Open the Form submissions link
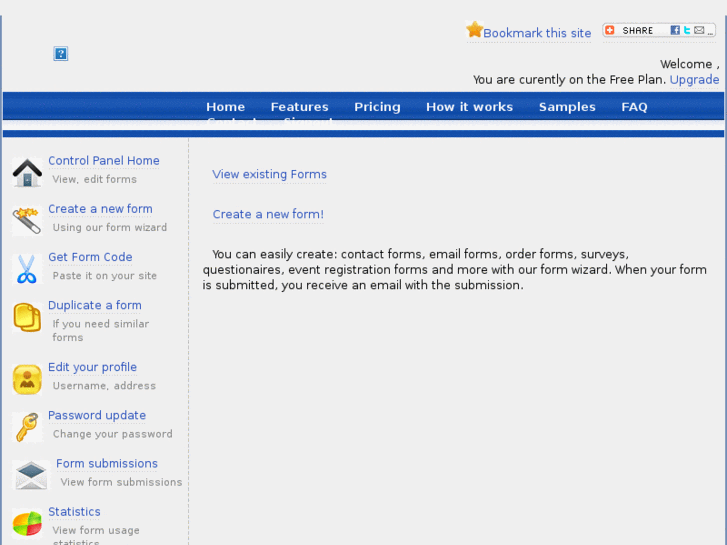 107,463
